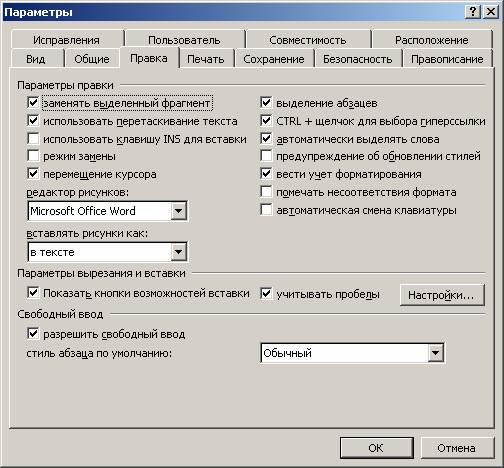Viewport: 504px width, 468px height.
Task: Click the Отмена button
Action: (x=456, y=448)
